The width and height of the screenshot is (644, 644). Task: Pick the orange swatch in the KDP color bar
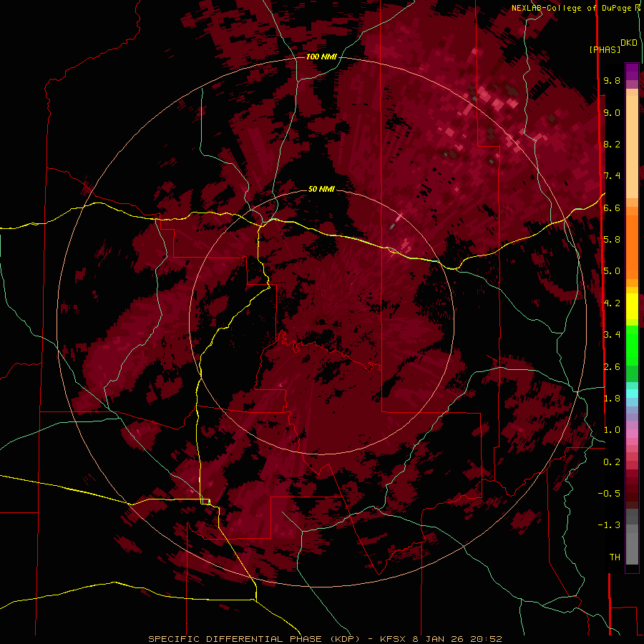(x=632, y=247)
